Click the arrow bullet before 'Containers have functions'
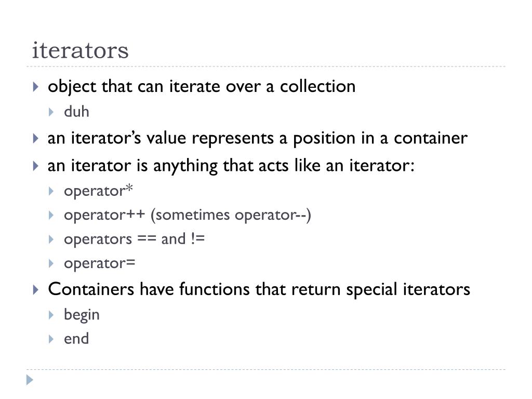 click(36, 290)
